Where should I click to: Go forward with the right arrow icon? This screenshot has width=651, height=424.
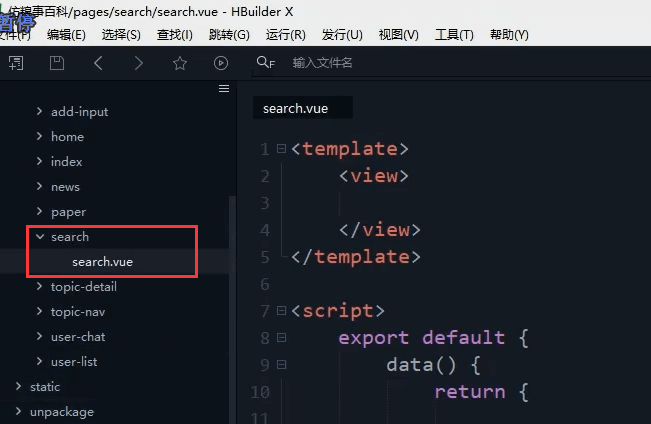click(139, 63)
